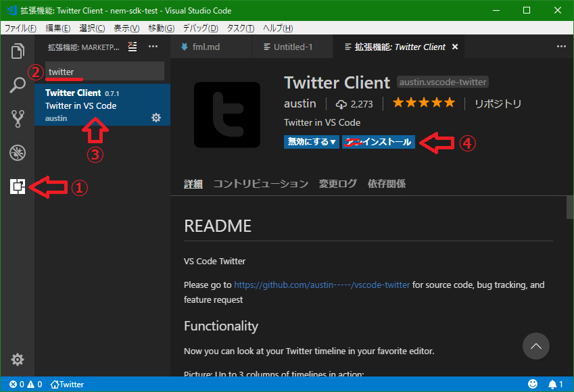Viewport: 574px width, 392px height.
Task: Open the Extensions view icon
Action: coord(17,187)
